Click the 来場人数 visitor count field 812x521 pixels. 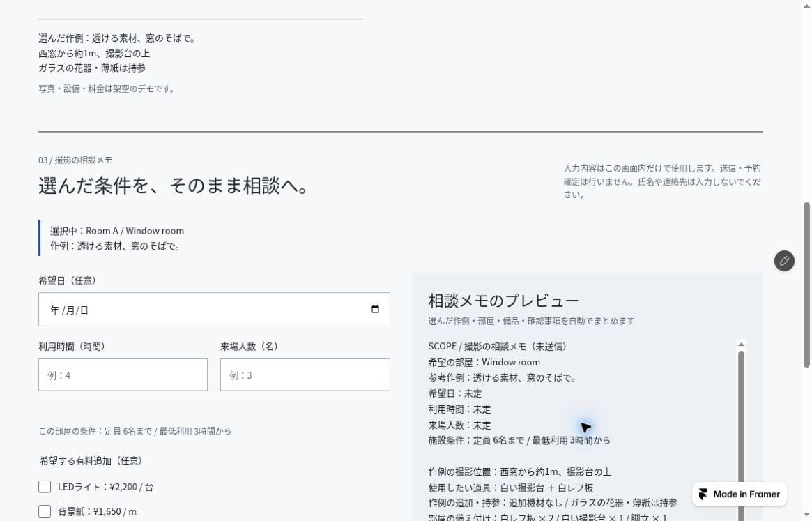coord(305,375)
